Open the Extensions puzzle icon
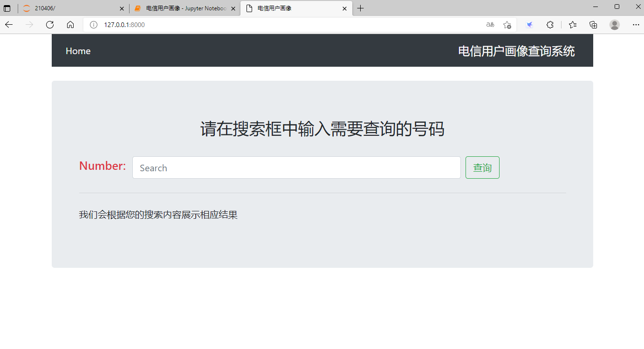Image resolution: width=644 pixels, height=349 pixels. click(x=550, y=25)
